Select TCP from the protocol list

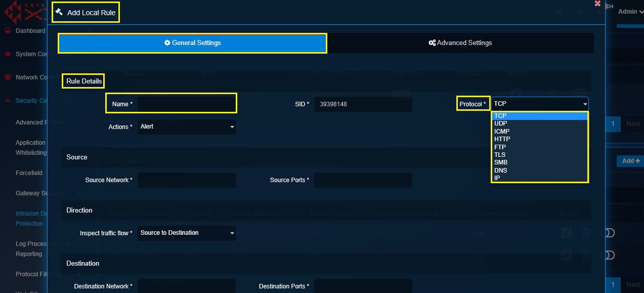click(540, 116)
